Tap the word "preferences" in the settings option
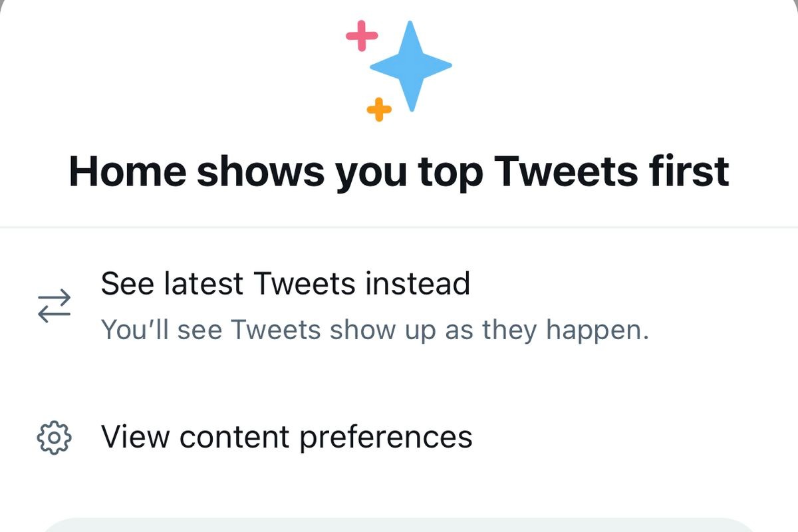This screenshot has height=532, width=798. coord(386,438)
